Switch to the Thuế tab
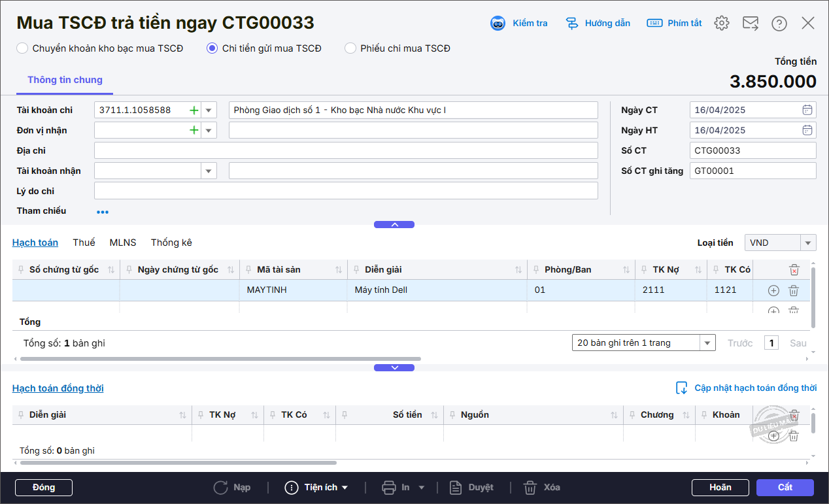The height and width of the screenshot is (504, 829). coord(84,243)
